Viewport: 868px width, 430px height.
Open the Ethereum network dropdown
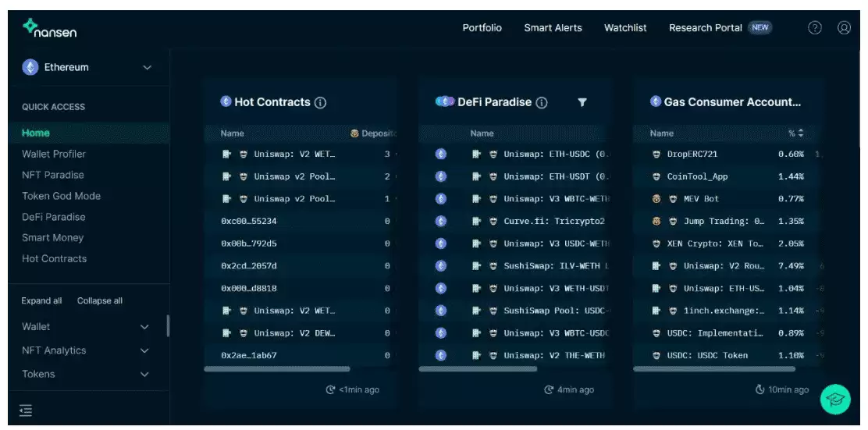tap(87, 68)
